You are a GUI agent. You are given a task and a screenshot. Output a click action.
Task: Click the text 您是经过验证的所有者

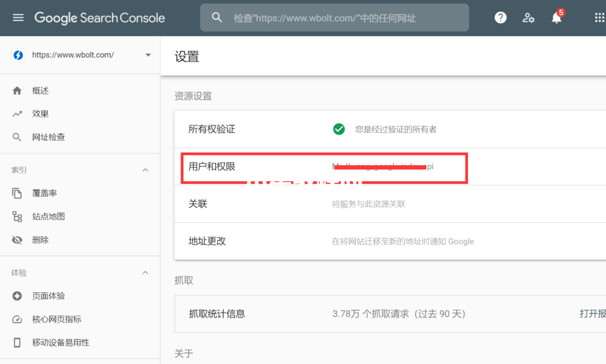[396, 130]
